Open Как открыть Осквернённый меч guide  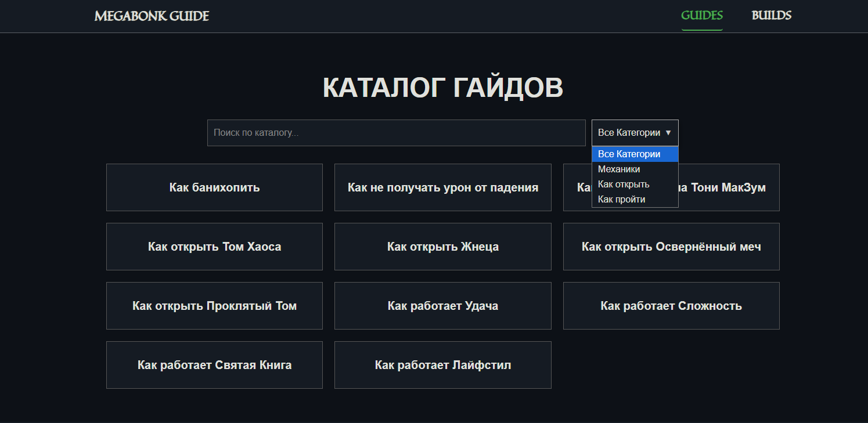[x=671, y=247]
